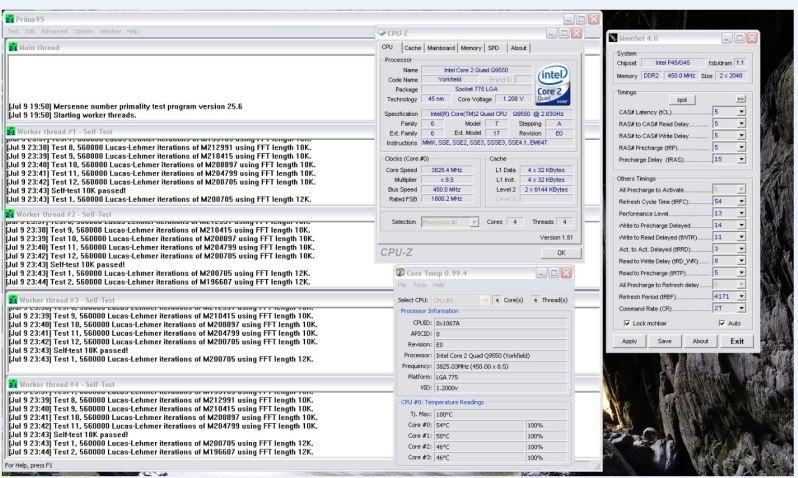This screenshot has width=798, height=478.
Task: Open the CAS# Latency (tCL) dropdown
Action: (741, 112)
